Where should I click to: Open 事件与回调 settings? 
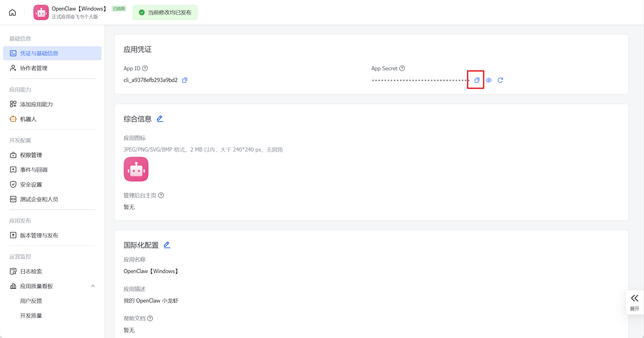tap(34, 170)
